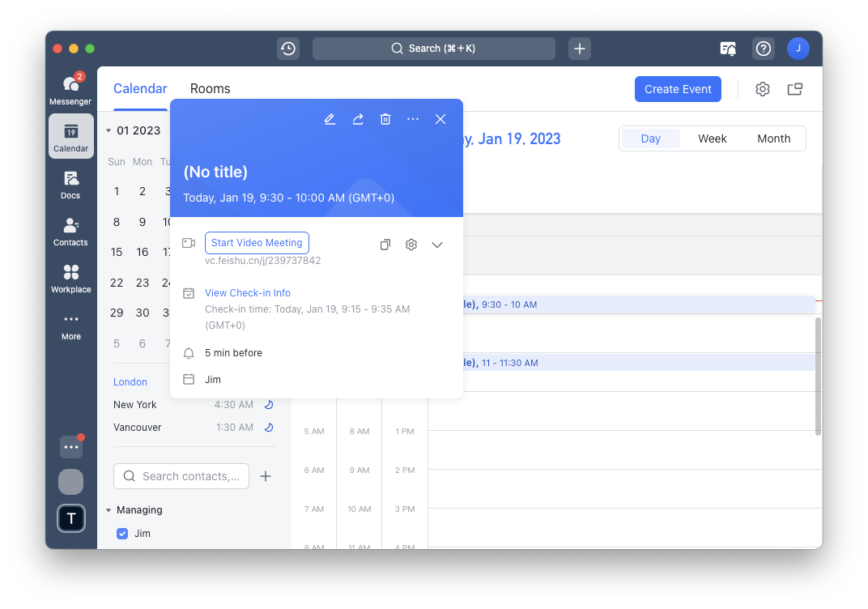The height and width of the screenshot is (609, 868).
Task: Edit the event using the pencil icon
Action: (x=330, y=119)
